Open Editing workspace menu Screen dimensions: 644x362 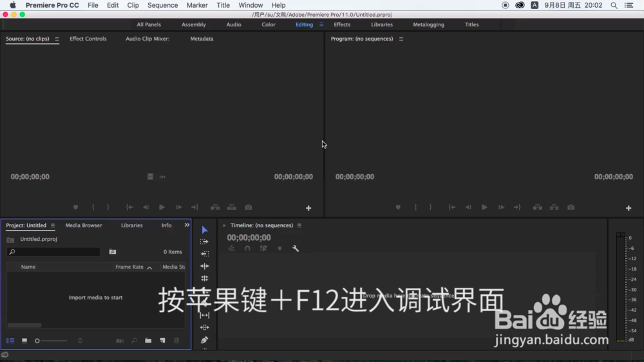pyautogui.click(x=321, y=24)
